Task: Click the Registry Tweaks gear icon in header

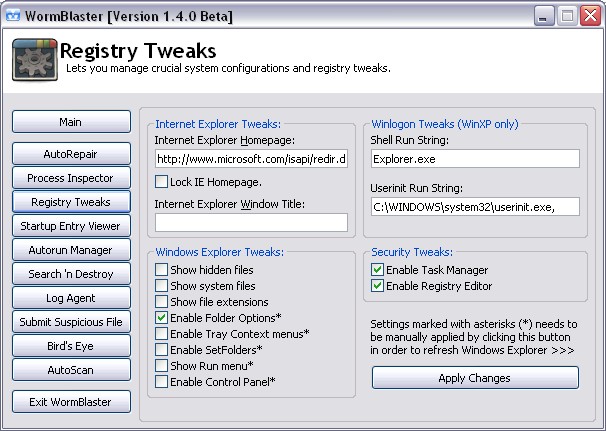Action: pos(35,60)
